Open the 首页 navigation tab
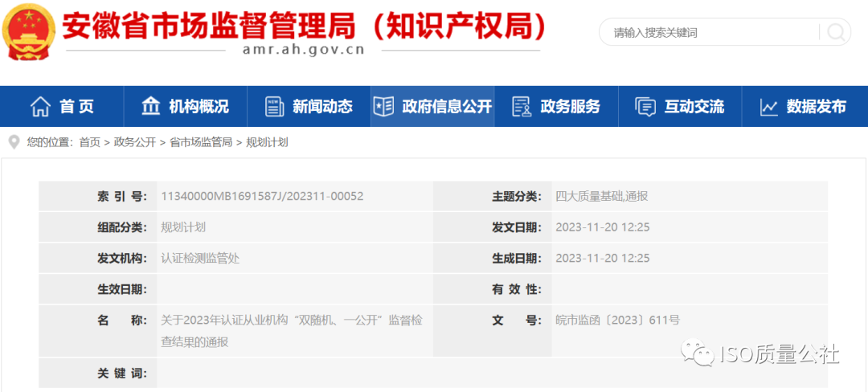The image size is (868, 392). [62, 106]
